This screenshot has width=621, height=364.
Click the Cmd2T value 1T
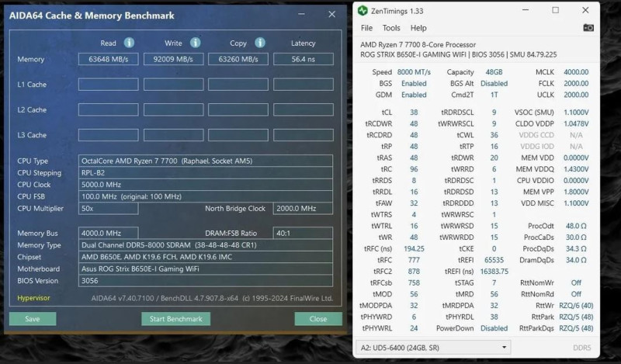pyautogui.click(x=494, y=95)
